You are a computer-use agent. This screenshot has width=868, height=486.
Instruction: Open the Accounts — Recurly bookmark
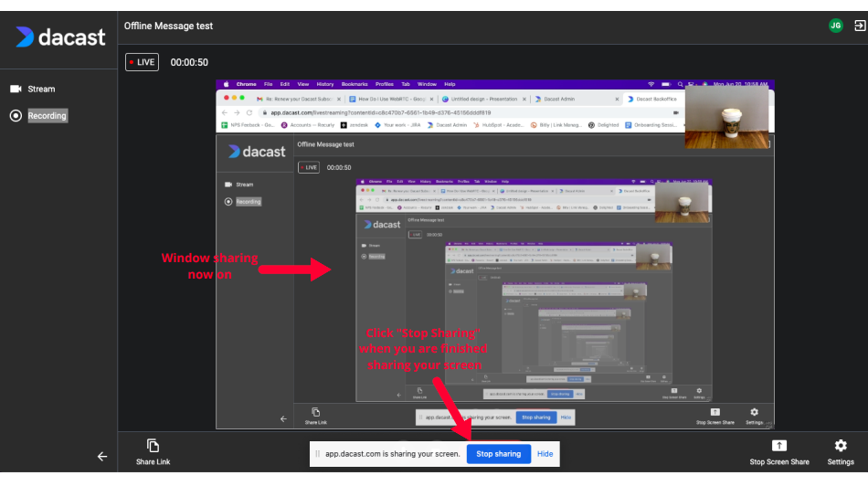tap(307, 125)
